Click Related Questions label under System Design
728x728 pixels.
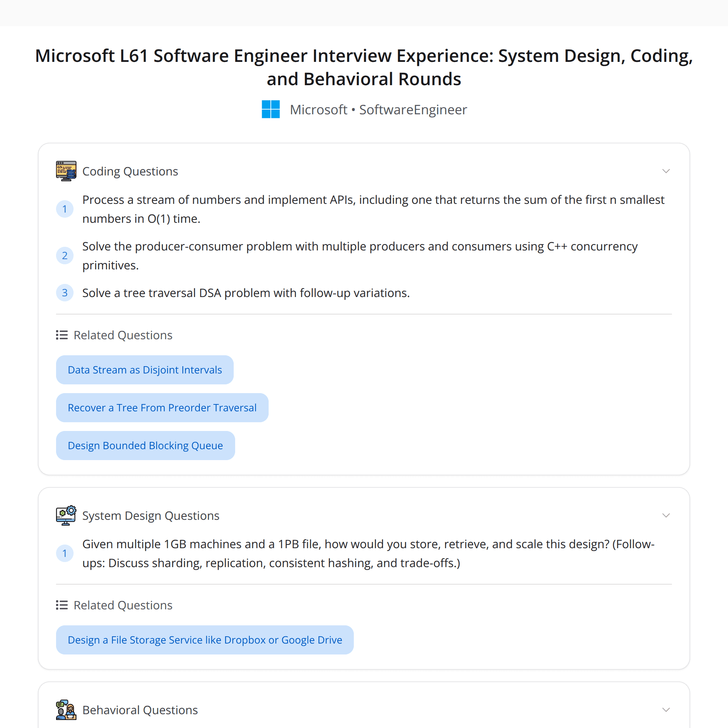[123, 605]
